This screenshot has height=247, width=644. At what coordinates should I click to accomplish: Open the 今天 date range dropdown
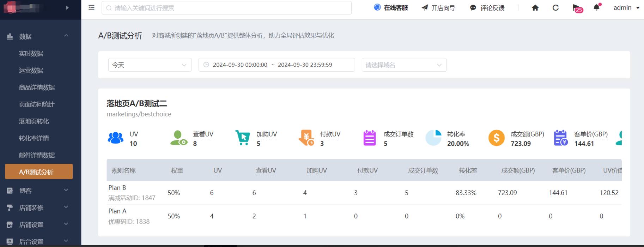(150, 65)
